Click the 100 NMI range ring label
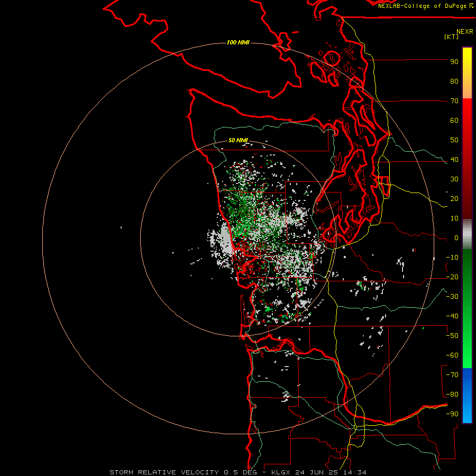The width and height of the screenshot is (476, 476). 238,42
